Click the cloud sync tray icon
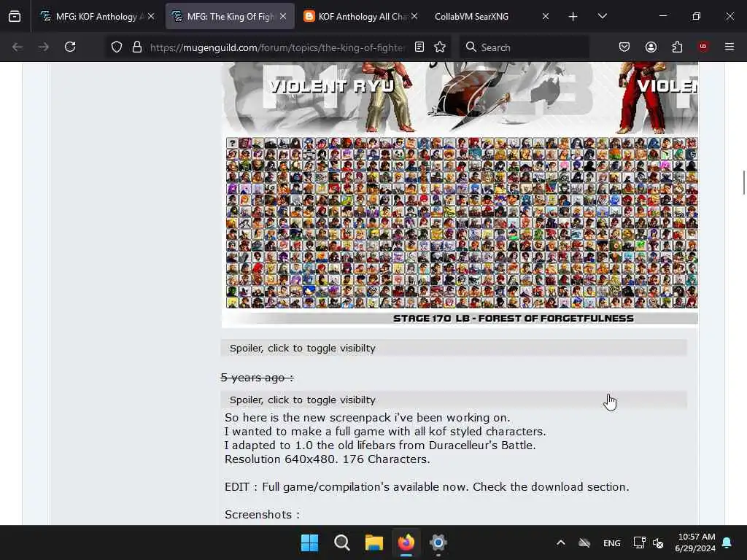Screen dimensions: 747x560 [x=584, y=542]
